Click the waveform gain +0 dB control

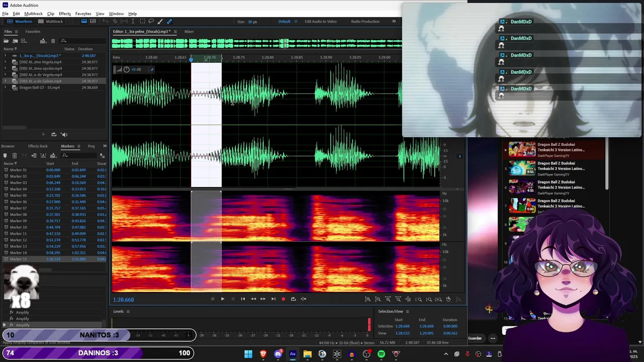[136, 69]
